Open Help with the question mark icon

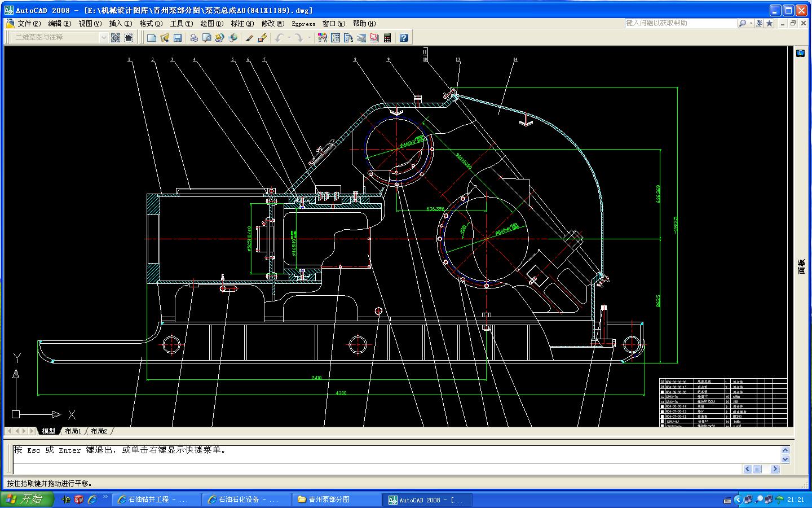pos(404,38)
